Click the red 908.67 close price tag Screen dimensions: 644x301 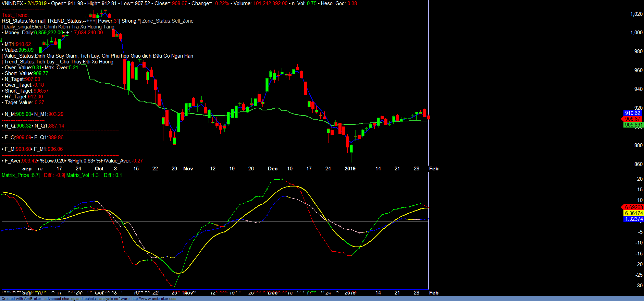[x=632, y=119]
